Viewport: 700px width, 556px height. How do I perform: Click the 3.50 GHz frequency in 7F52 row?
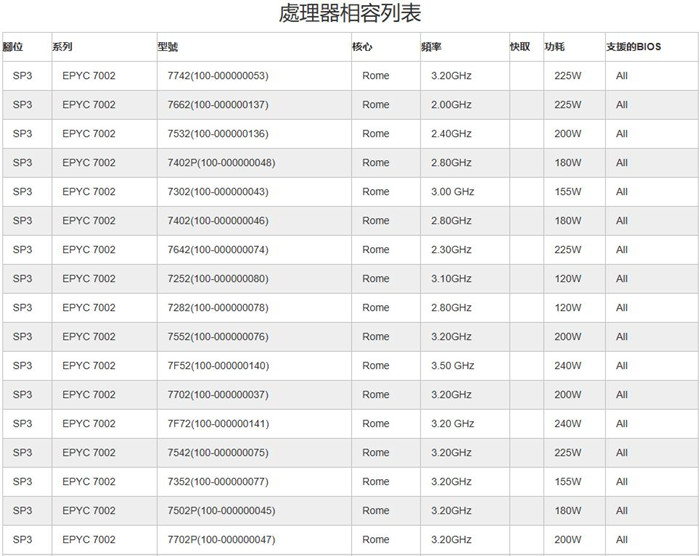453,366
